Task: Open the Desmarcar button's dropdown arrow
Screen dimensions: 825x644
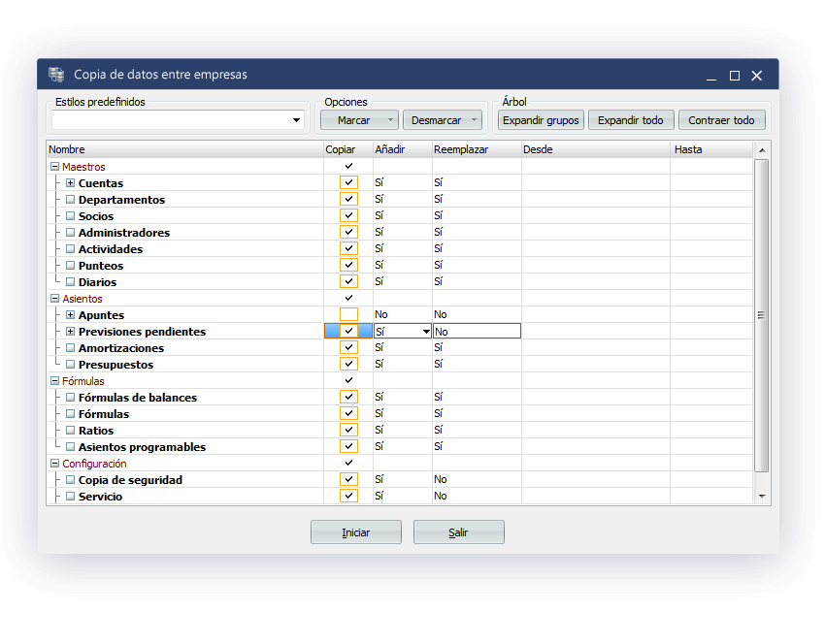Action: 474,120
